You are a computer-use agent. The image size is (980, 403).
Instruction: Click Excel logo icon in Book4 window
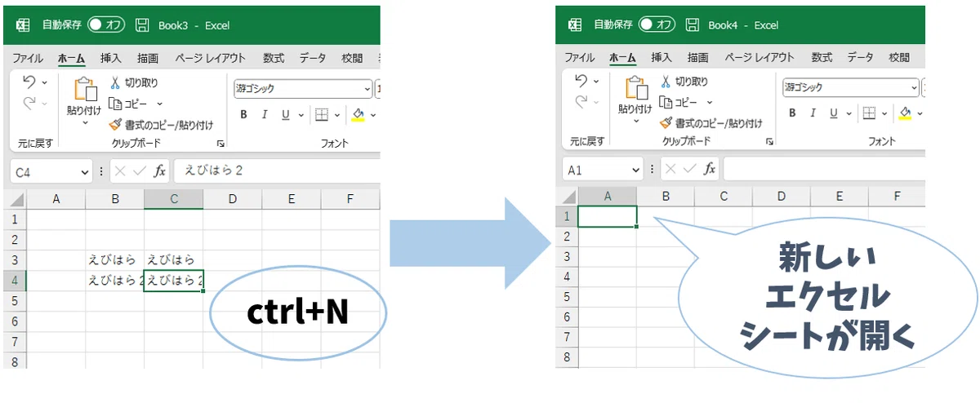pyautogui.click(x=574, y=25)
